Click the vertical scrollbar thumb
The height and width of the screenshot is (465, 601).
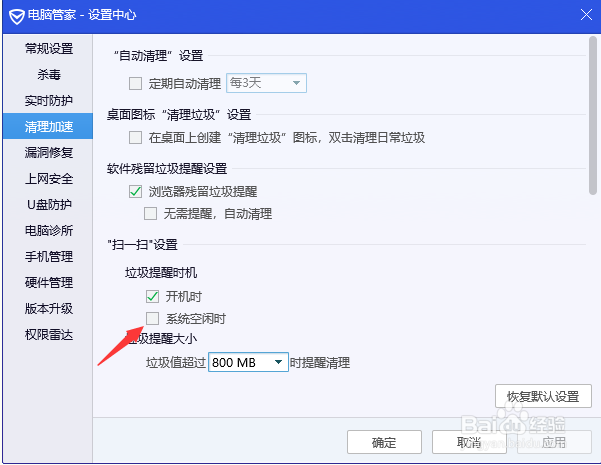click(593, 115)
